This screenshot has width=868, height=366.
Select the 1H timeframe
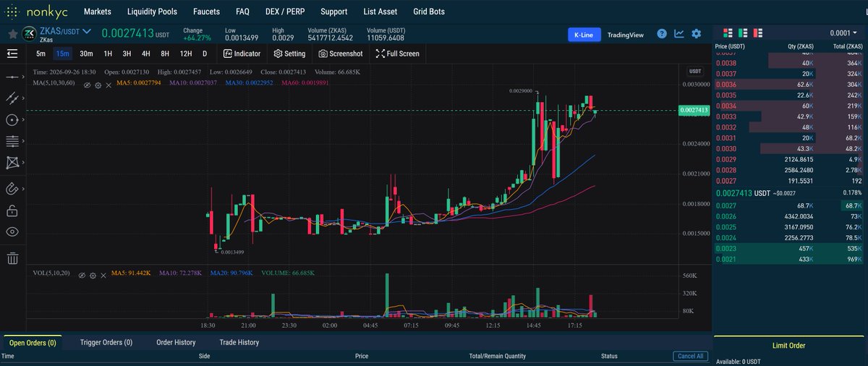point(108,54)
